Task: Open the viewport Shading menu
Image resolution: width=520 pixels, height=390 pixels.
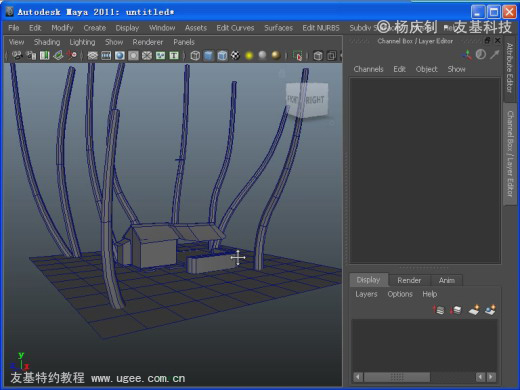Action: point(47,42)
